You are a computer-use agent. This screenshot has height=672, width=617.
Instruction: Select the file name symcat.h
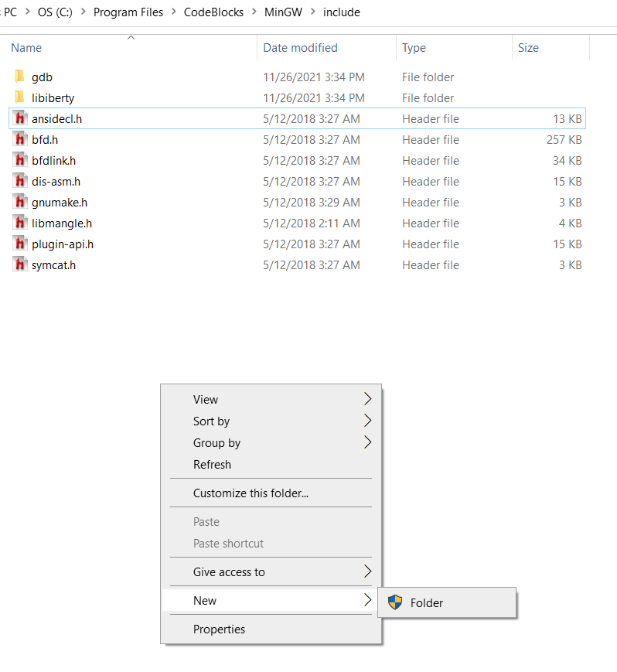(53, 265)
